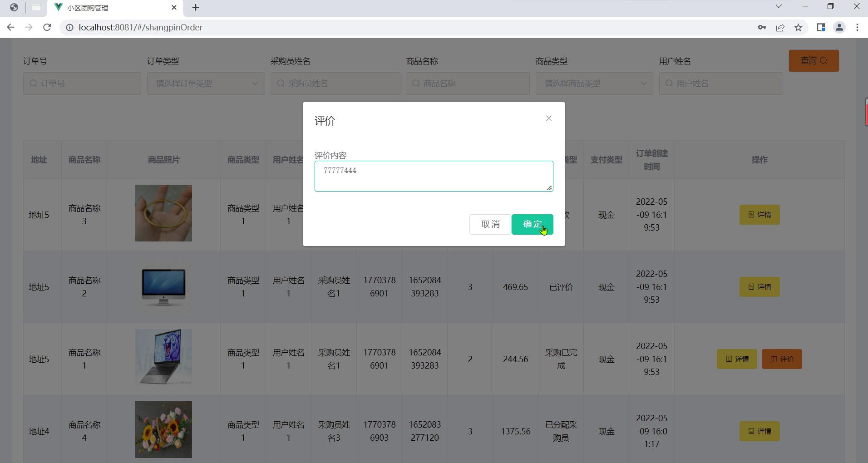Open tab search chevron in title bar
This screenshot has width=868, height=463.
778,6
